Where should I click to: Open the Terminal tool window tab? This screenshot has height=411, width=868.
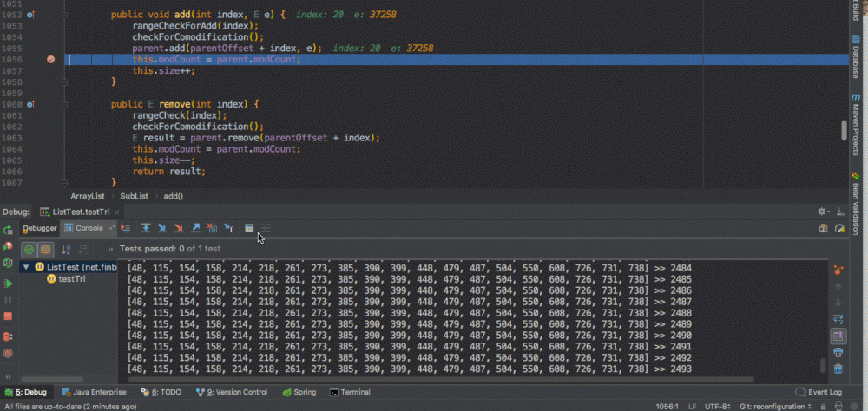(350, 392)
